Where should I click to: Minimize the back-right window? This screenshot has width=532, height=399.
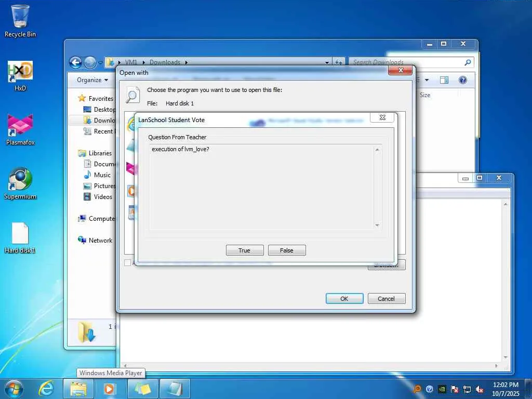click(465, 178)
